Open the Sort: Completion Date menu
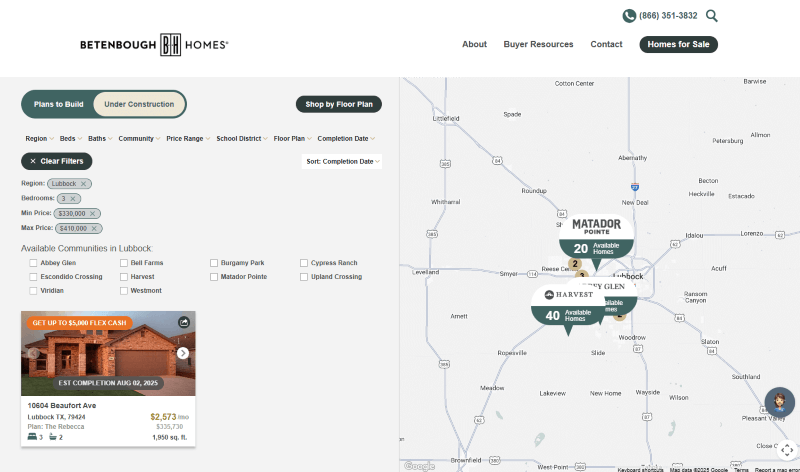800x472 pixels. click(342, 161)
